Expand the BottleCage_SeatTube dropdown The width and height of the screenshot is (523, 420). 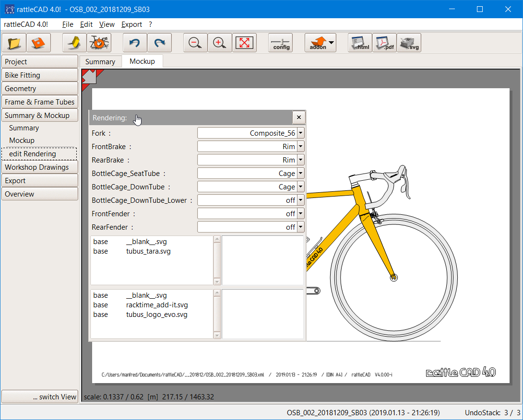(301, 174)
